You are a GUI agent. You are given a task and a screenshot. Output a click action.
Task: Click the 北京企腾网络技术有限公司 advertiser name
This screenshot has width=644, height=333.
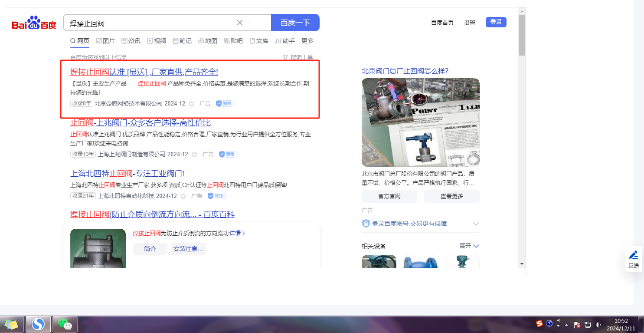[129, 103]
